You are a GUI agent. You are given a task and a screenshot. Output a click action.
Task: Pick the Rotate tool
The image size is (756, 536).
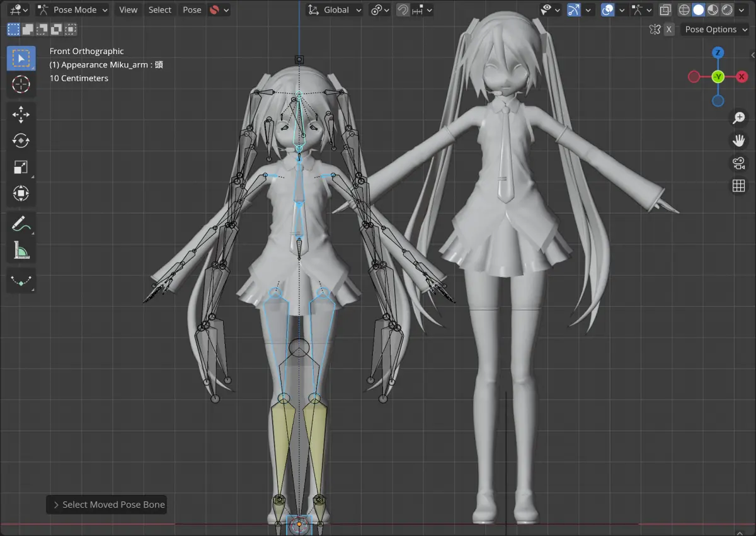[x=21, y=140]
